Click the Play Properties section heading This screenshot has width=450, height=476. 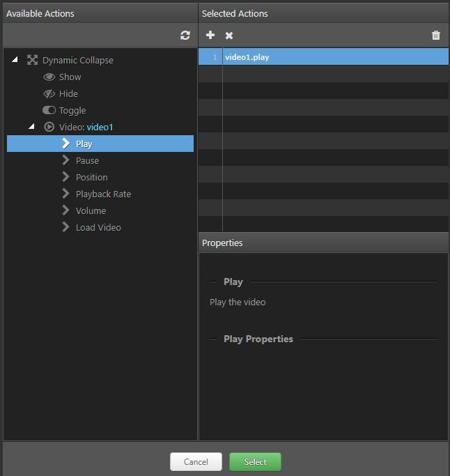coord(258,339)
